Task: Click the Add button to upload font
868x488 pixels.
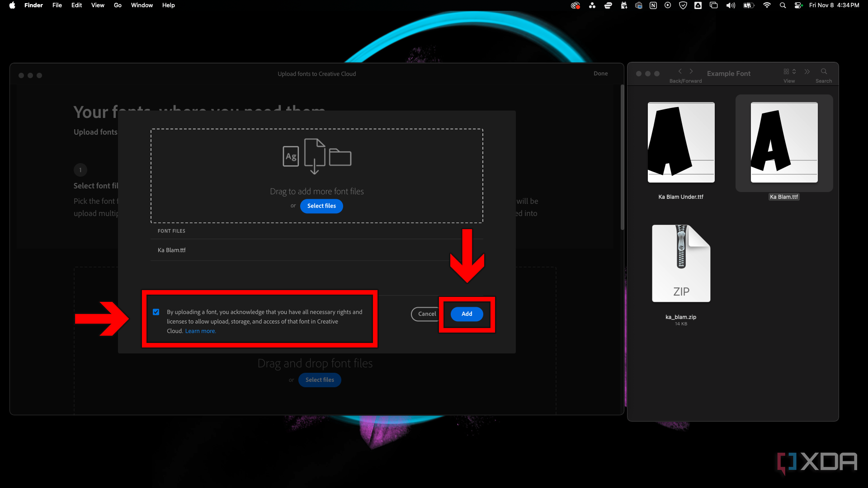Action: point(467,314)
